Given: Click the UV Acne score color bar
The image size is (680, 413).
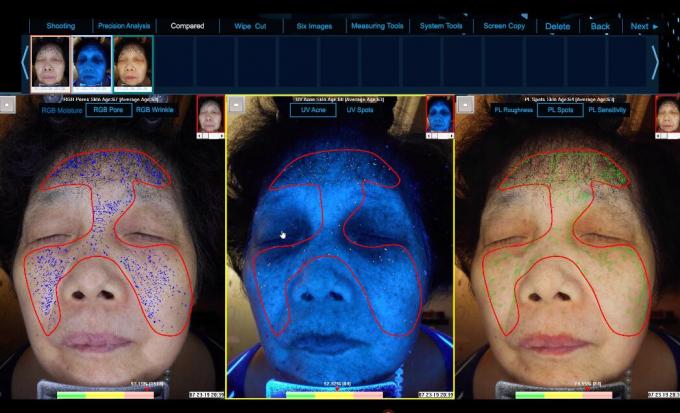Looking at the screenshot, I should coord(334,395).
